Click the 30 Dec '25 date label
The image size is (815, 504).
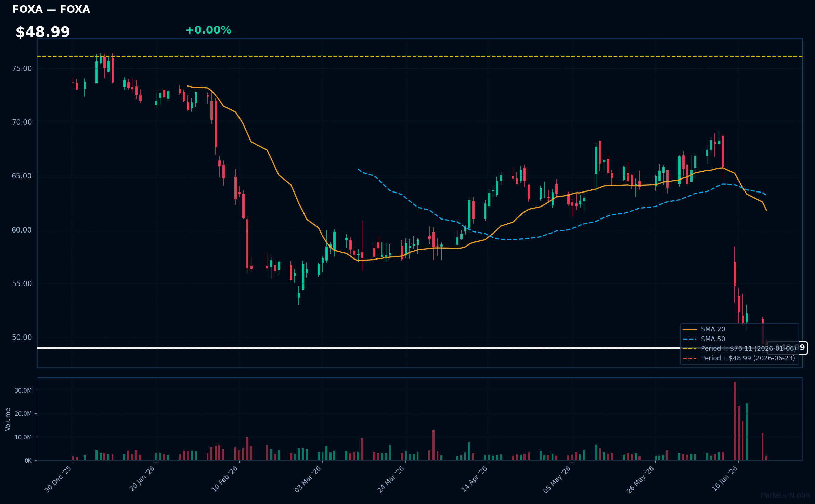58,479
